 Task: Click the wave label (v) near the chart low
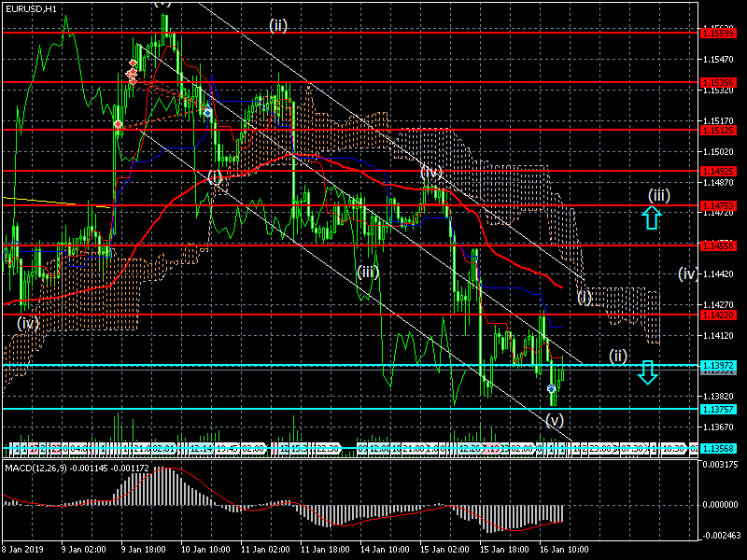[x=555, y=420]
